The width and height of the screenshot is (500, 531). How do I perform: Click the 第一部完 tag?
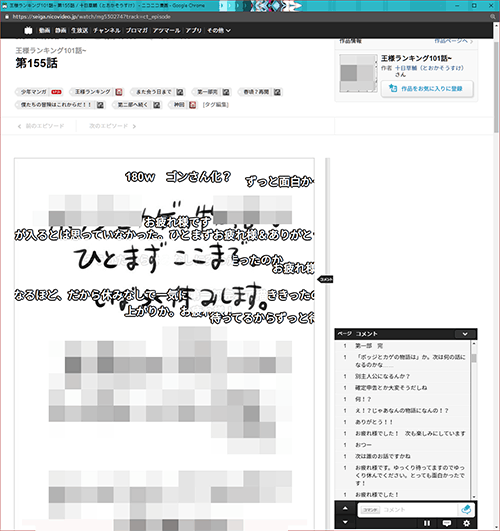click(207, 92)
